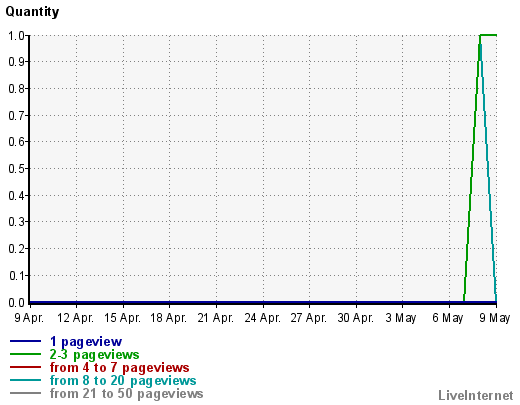The image size is (520, 405).
Task: Click the 21 Apr. axis date label
Action: click(x=215, y=318)
